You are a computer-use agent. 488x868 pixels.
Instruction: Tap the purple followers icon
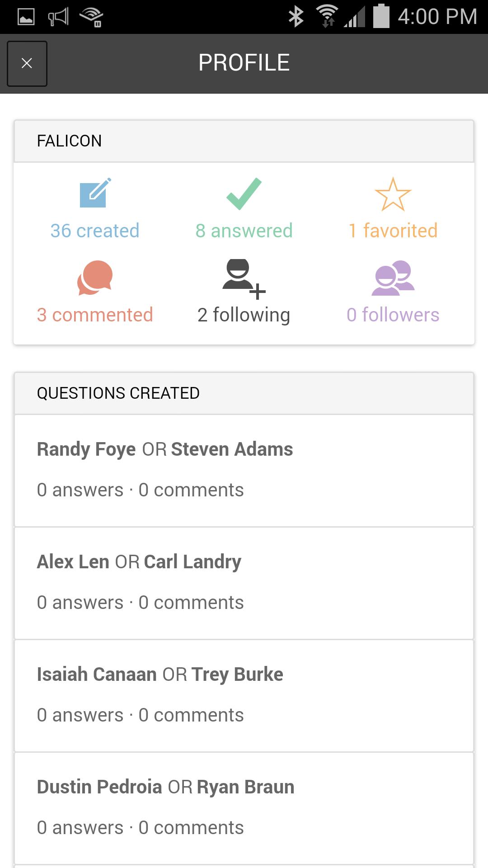coord(393,278)
